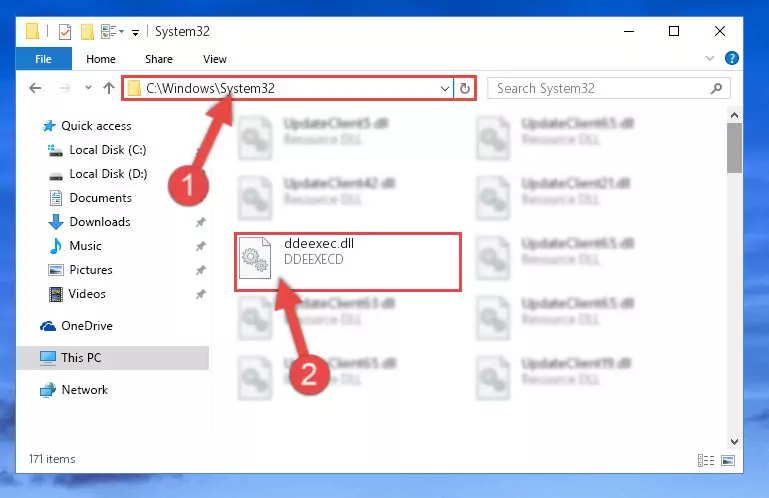Minimize the System32 window
The width and height of the screenshot is (769, 498).
(629, 31)
